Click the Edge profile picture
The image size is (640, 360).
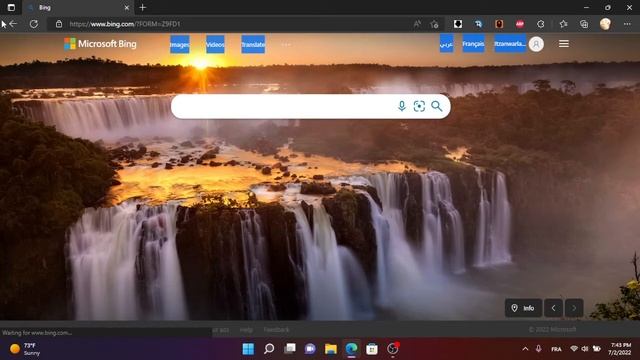(605, 24)
